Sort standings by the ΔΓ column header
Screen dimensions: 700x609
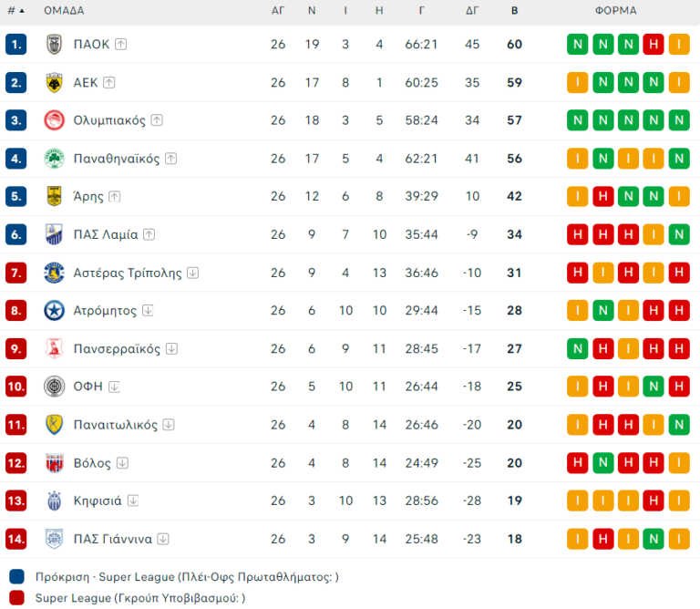[472, 11]
